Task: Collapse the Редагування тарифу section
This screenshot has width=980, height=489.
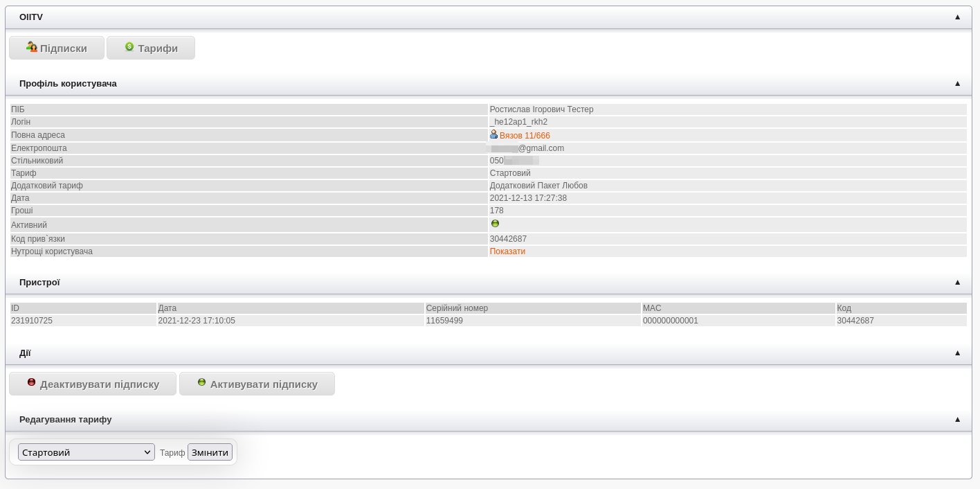Action: pyautogui.click(x=957, y=420)
